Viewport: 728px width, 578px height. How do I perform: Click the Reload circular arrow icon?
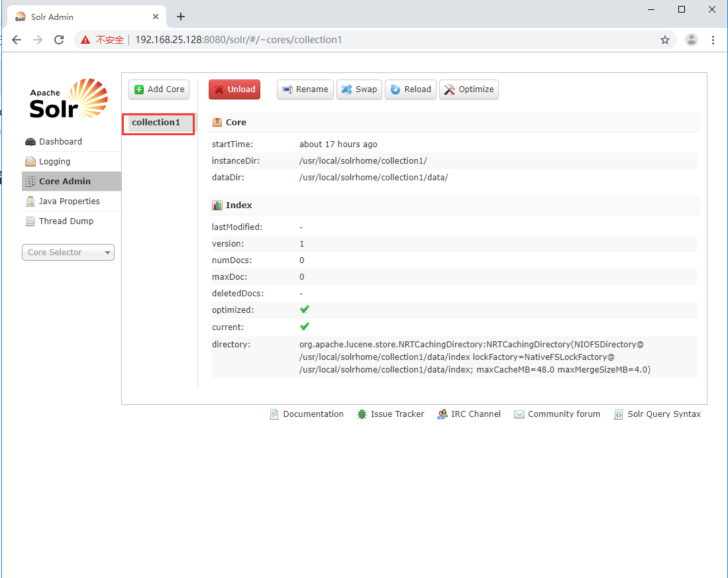[395, 89]
